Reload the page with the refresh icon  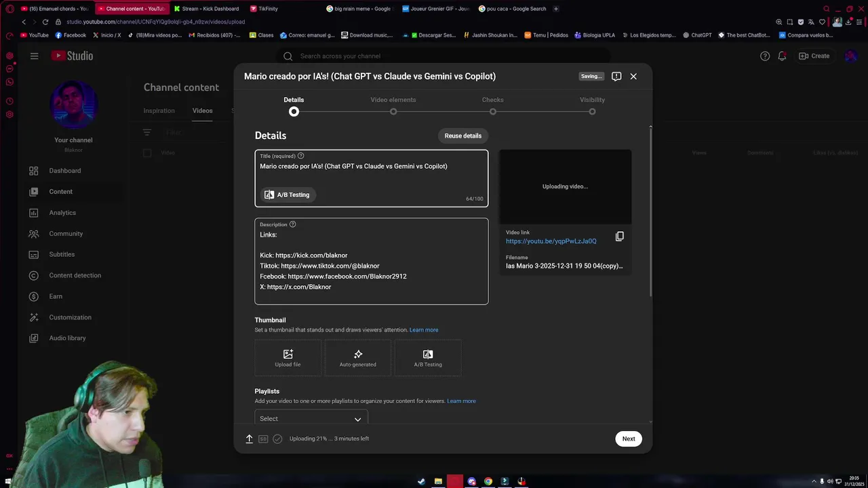45,22
